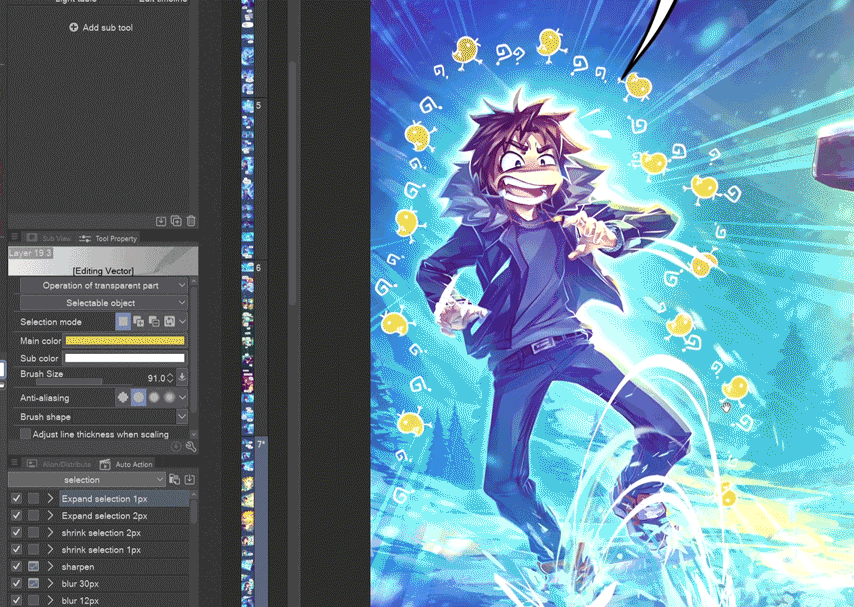Open Sub Tool Detail wrench icon

(x=191, y=447)
